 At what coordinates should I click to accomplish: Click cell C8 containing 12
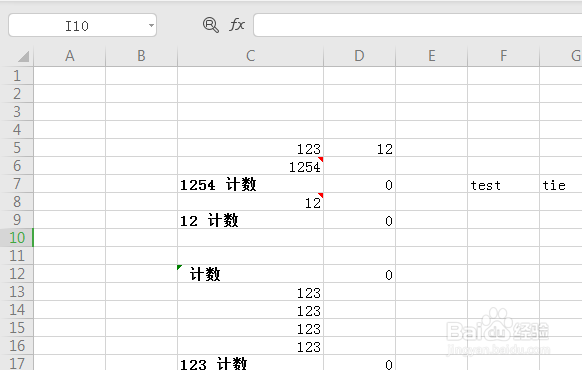tap(251, 202)
